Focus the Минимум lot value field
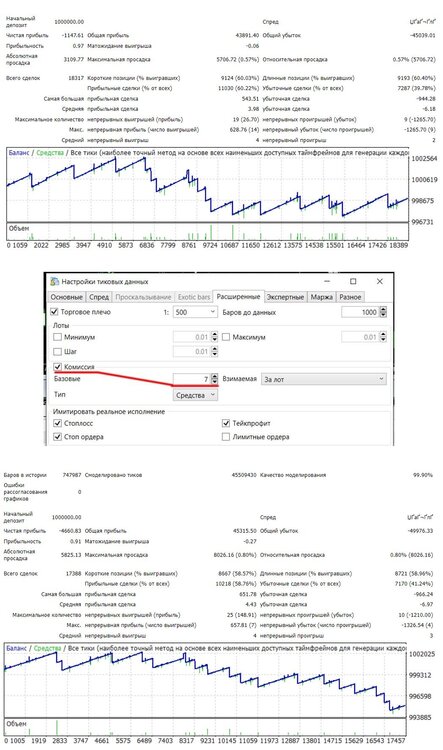Screen dimensions: 443x750 192,337
